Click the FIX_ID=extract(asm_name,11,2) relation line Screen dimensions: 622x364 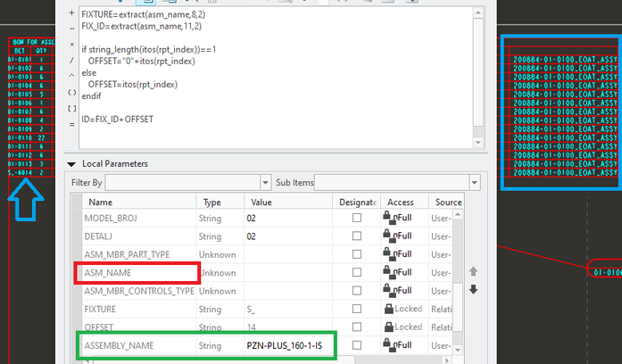click(x=142, y=26)
